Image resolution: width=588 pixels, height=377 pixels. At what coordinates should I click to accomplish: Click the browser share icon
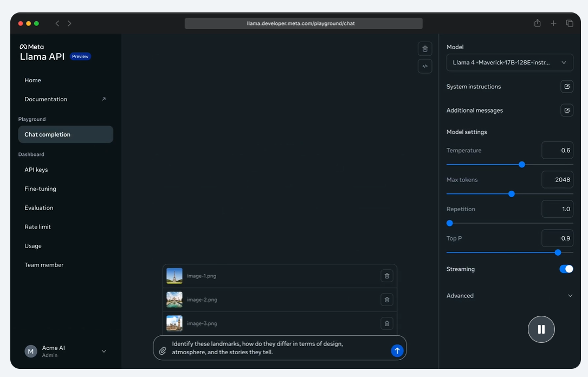(x=538, y=23)
